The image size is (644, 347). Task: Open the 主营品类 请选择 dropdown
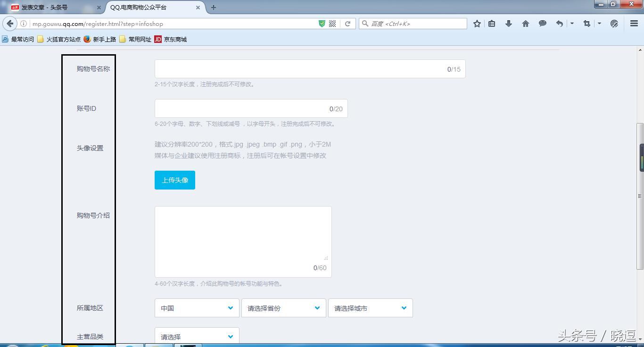197,336
